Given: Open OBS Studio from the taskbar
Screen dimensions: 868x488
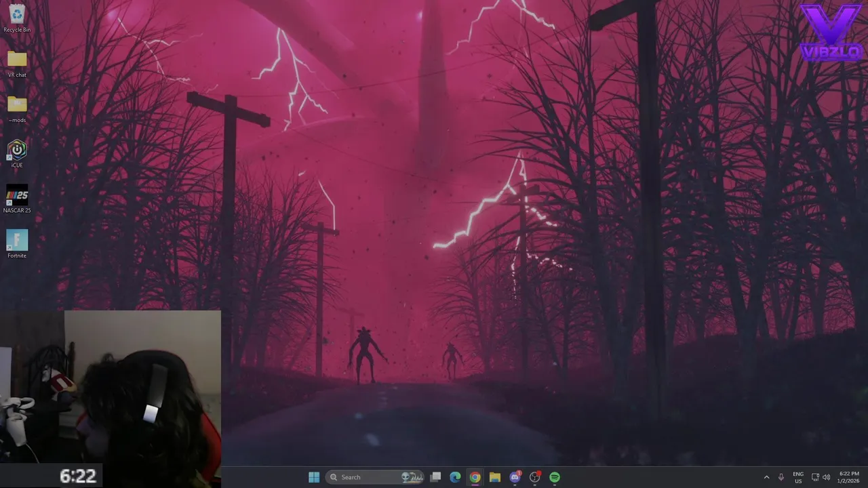Looking at the screenshot, I should pos(535,477).
